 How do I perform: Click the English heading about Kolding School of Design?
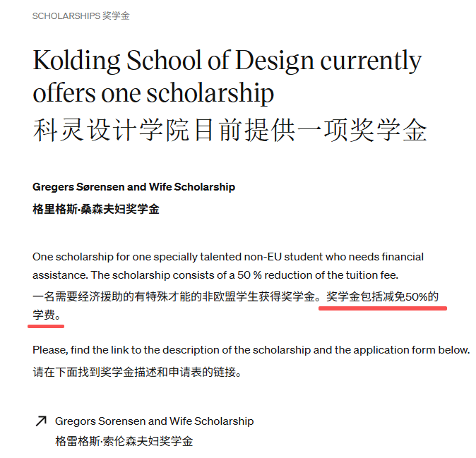(x=226, y=76)
